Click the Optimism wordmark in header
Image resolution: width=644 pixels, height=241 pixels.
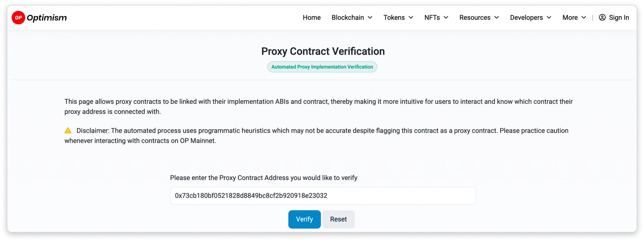coord(47,18)
